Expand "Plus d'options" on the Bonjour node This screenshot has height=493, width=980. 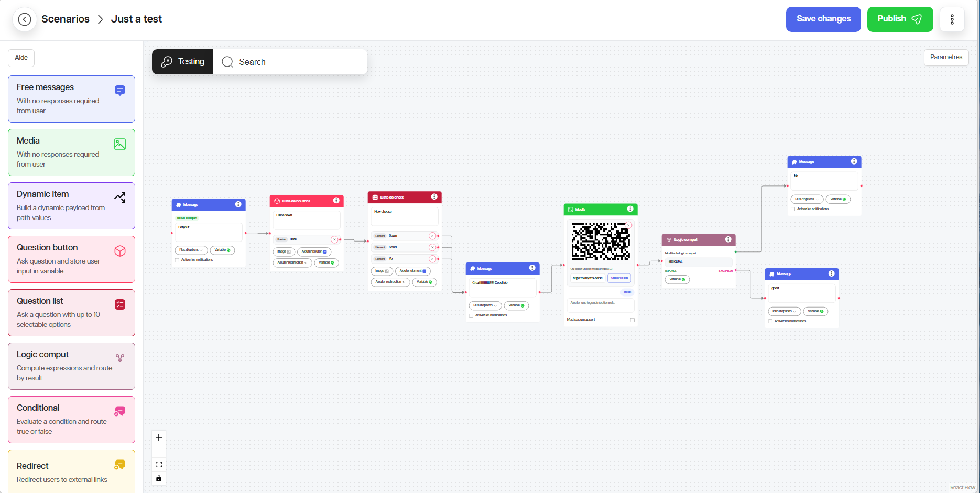[191, 250]
